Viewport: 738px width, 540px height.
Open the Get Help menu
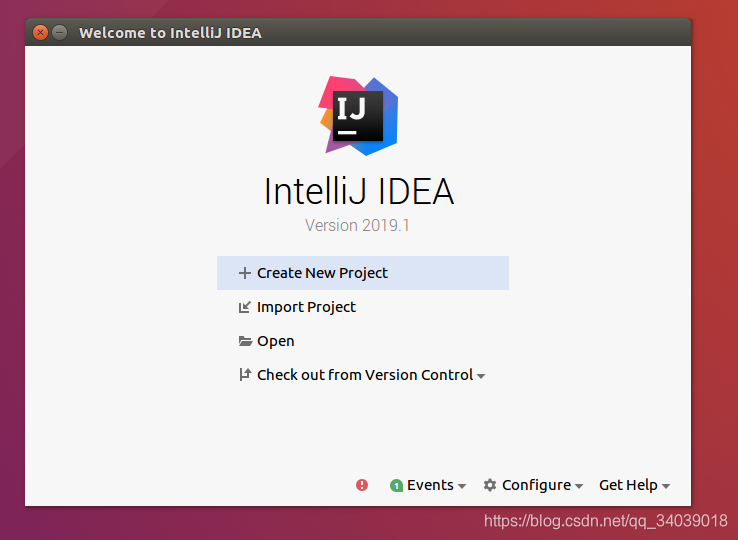(634, 485)
